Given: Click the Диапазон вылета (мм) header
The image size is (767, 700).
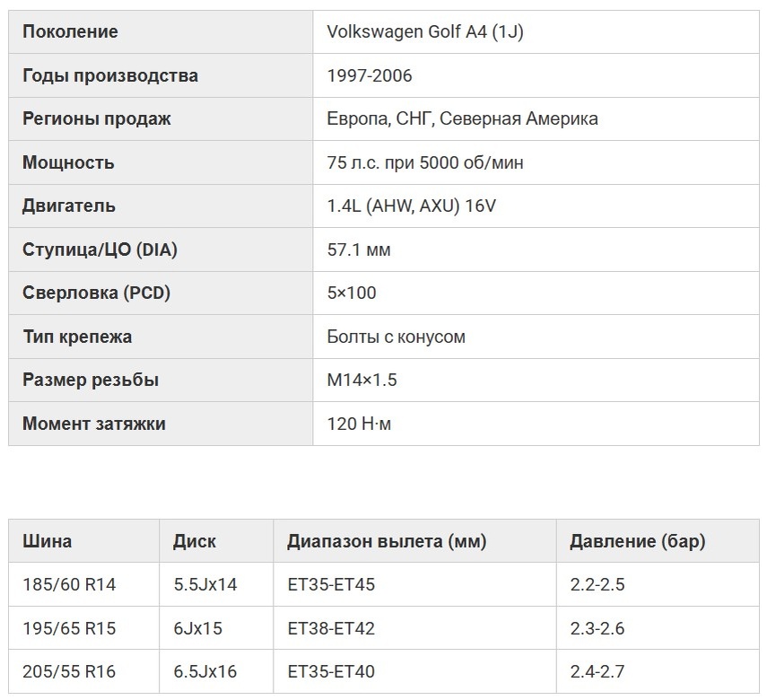Looking at the screenshot, I should tap(387, 541).
